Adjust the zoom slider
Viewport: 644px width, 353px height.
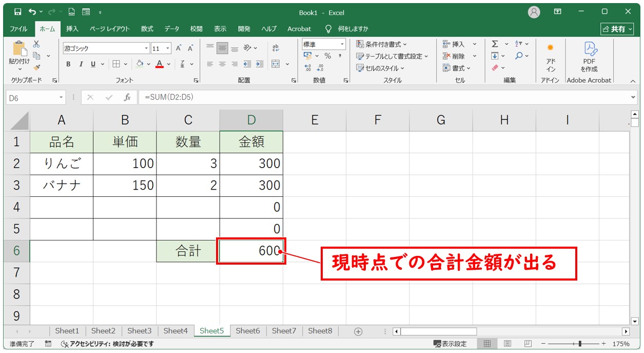(580, 344)
